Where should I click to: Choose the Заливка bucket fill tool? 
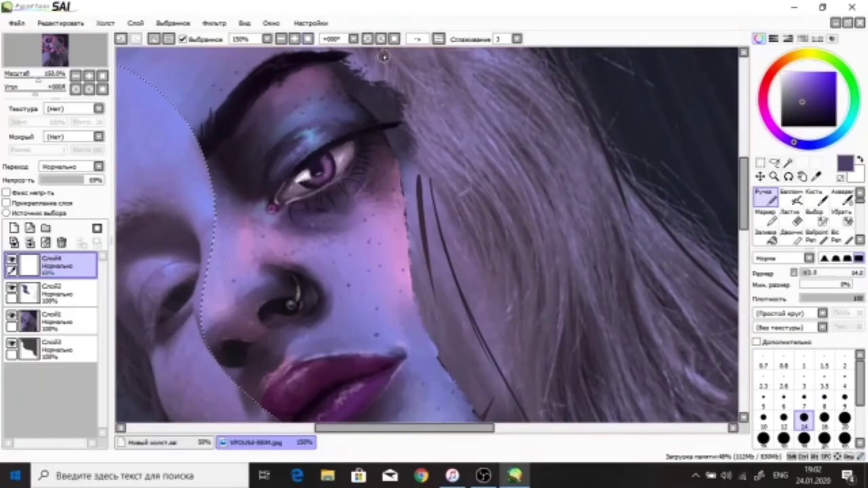point(765,236)
